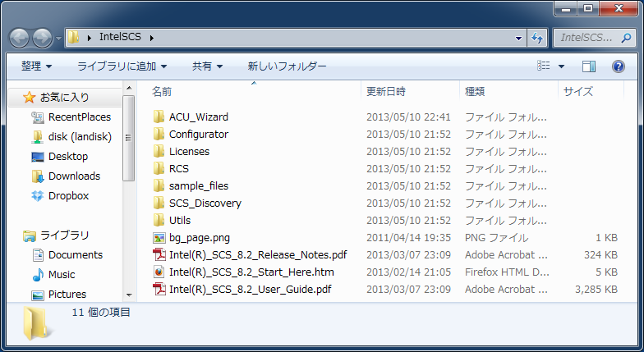Click the Pictures library icon
This screenshot has width=644, height=352.
coord(38,295)
